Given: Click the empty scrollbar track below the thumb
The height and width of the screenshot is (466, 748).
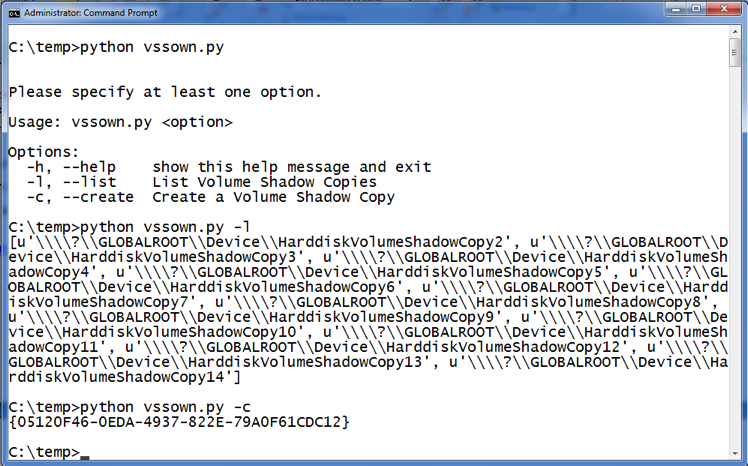Looking at the screenshot, I should [x=735, y=258].
